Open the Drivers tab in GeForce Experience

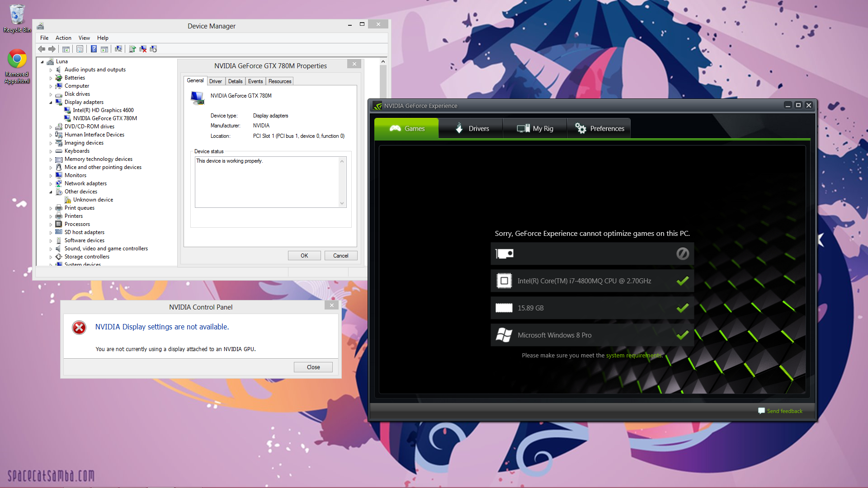[x=471, y=128]
